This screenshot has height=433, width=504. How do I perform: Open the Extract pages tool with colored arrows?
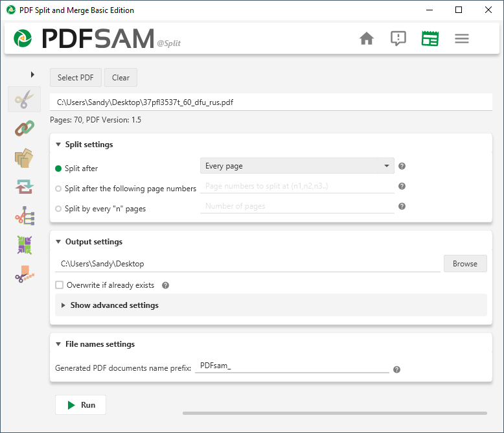coord(25,245)
